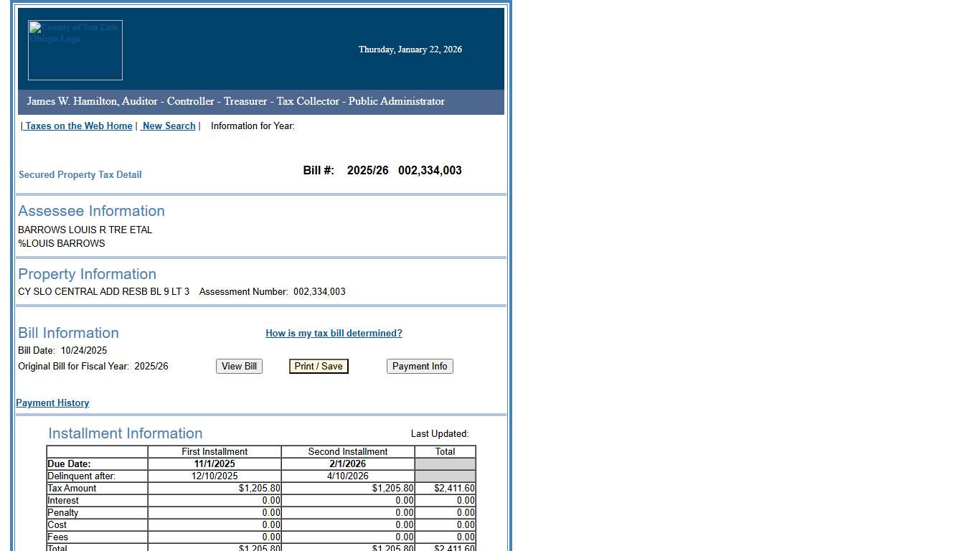Click the Installment Information heading

click(x=125, y=433)
